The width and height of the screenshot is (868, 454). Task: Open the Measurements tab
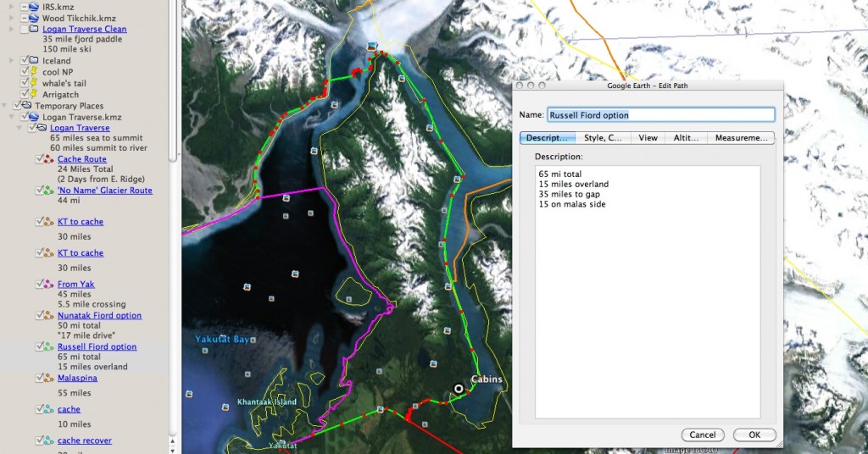741,137
